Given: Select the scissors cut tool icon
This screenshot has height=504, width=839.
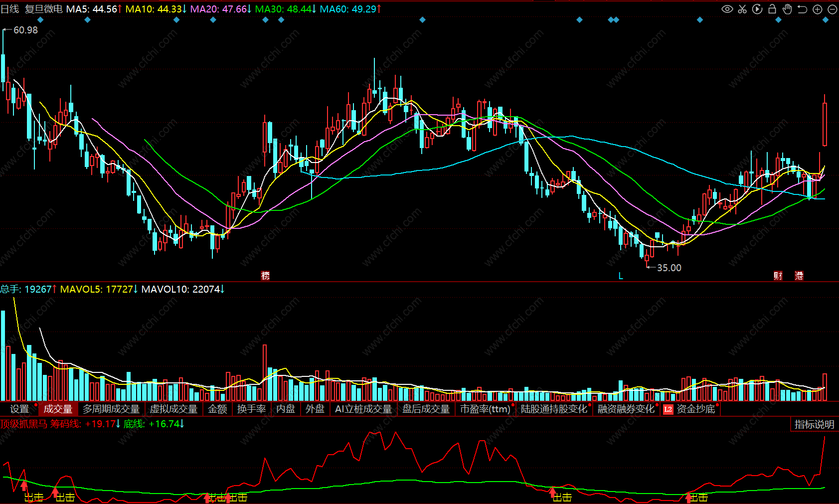Looking at the screenshot, I should [742, 9].
